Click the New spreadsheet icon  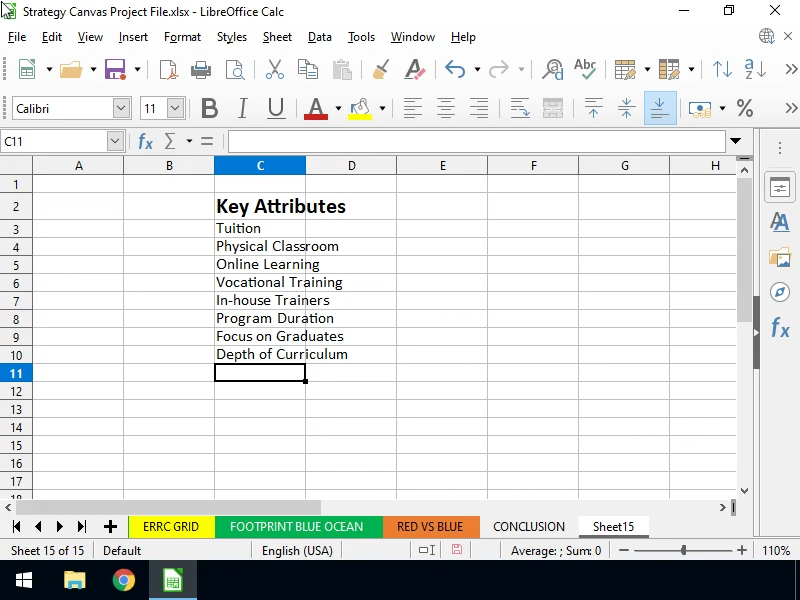click(x=27, y=69)
